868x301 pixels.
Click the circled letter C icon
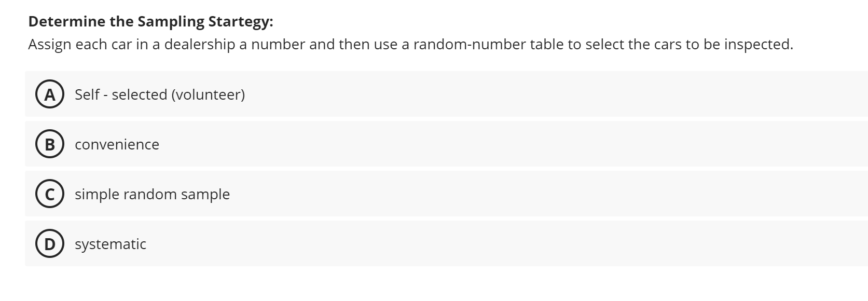click(x=50, y=194)
